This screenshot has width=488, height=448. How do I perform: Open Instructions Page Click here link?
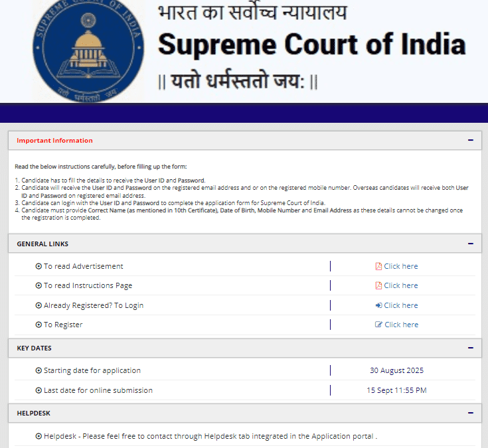point(401,285)
